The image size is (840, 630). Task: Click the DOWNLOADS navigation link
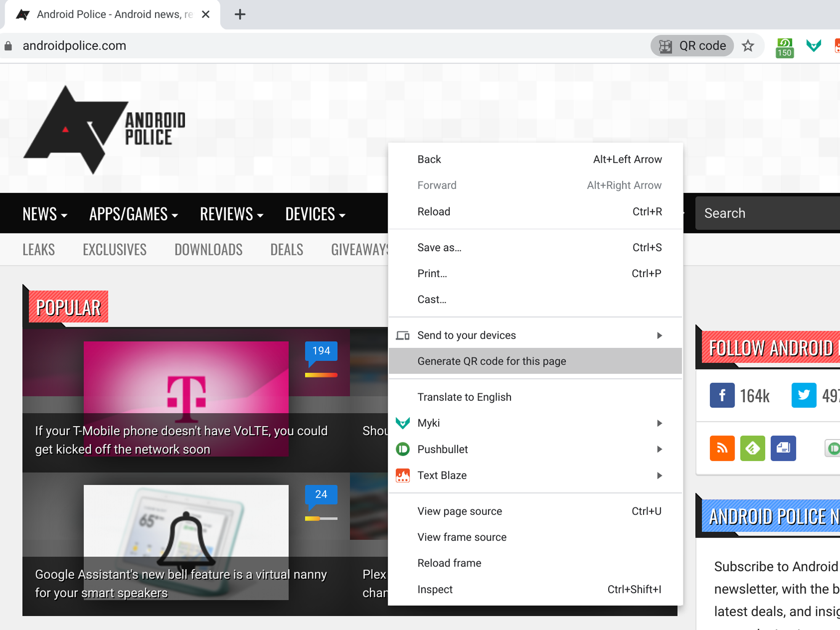pyautogui.click(x=208, y=249)
